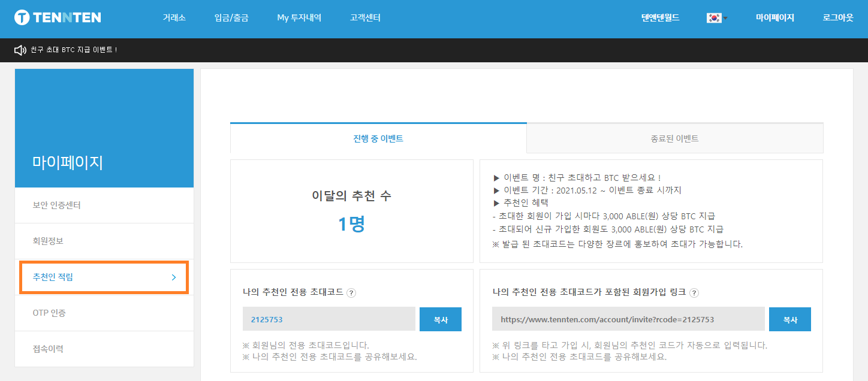Go to 텐앤텐월드
868x381 pixels.
pyautogui.click(x=660, y=18)
